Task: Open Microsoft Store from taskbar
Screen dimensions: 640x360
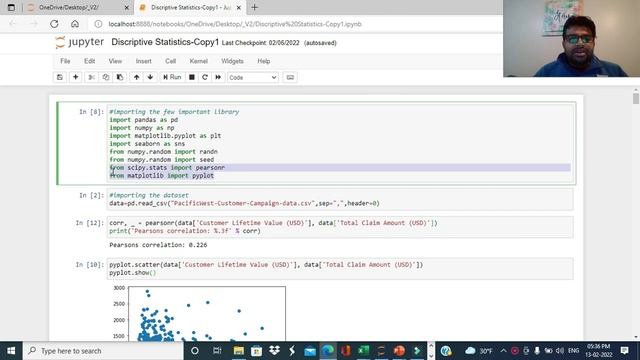Action: click(x=256, y=351)
